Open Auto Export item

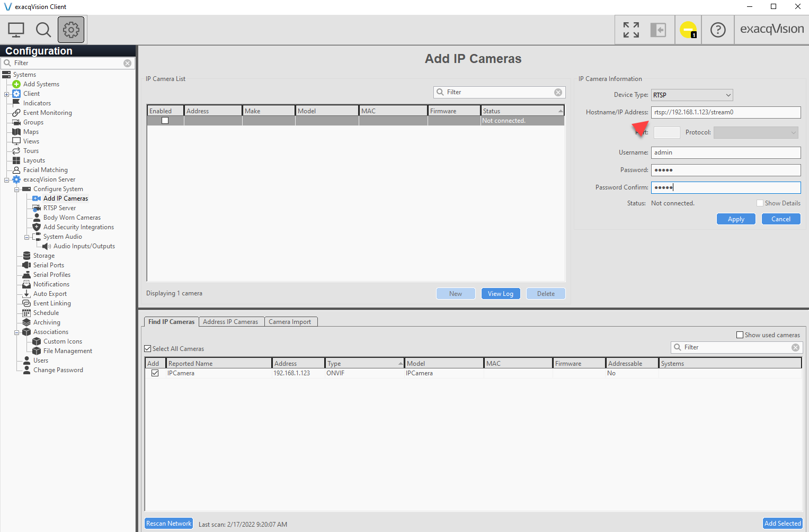coord(50,294)
